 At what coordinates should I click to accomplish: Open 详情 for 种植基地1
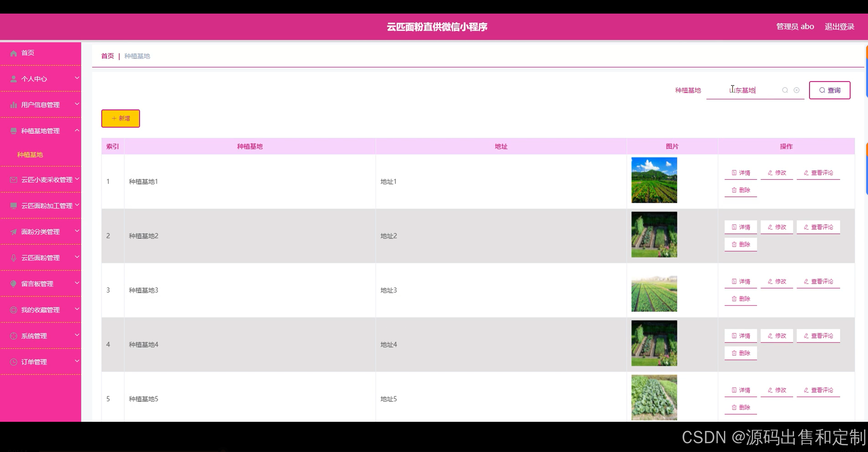click(741, 173)
